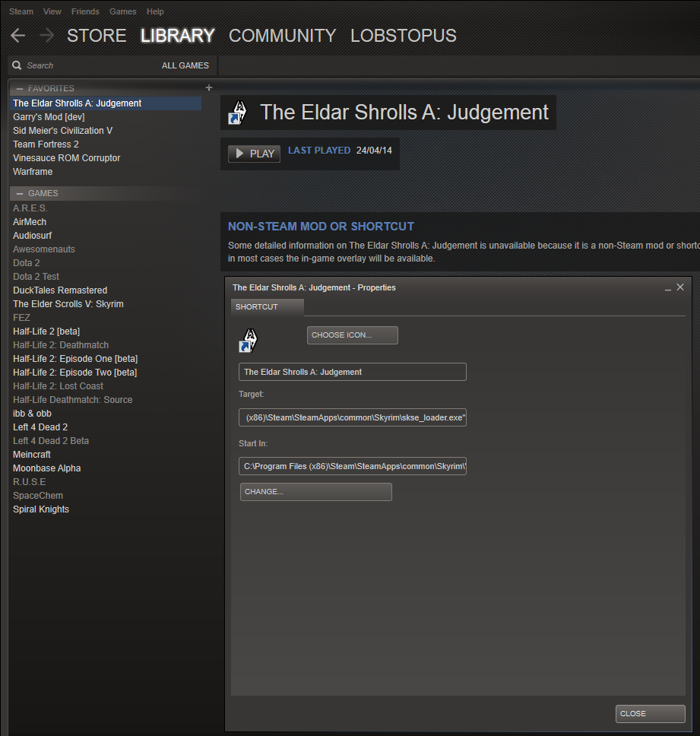Click the shortcut icon in the Properties dialog
The height and width of the screenshot is (736, 700).
[x=249, y=341]
